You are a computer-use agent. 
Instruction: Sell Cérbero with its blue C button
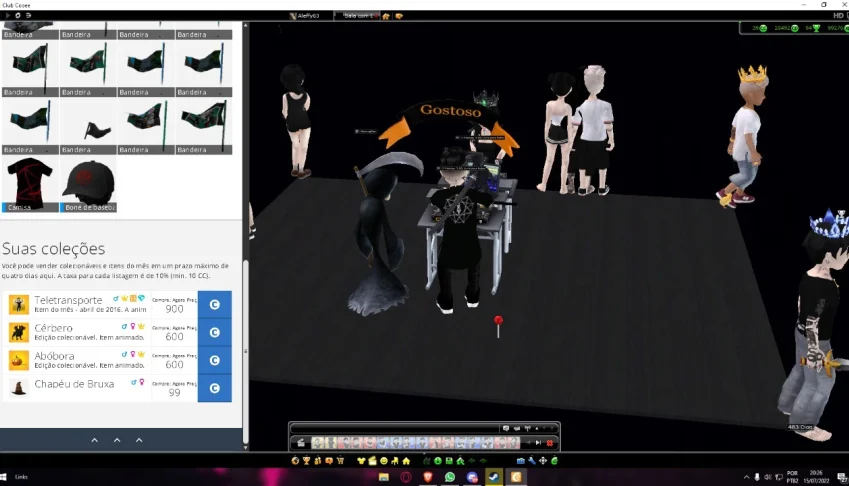tap(214, 332)
